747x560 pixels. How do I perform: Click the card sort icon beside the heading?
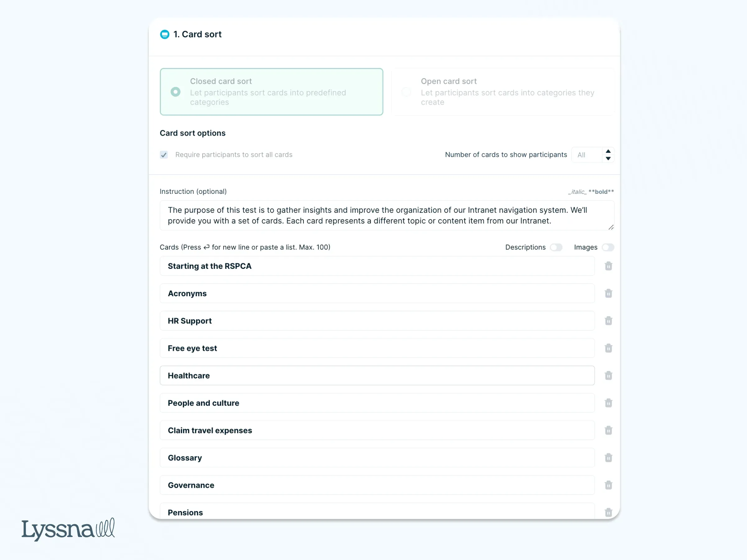coord(164,34)
